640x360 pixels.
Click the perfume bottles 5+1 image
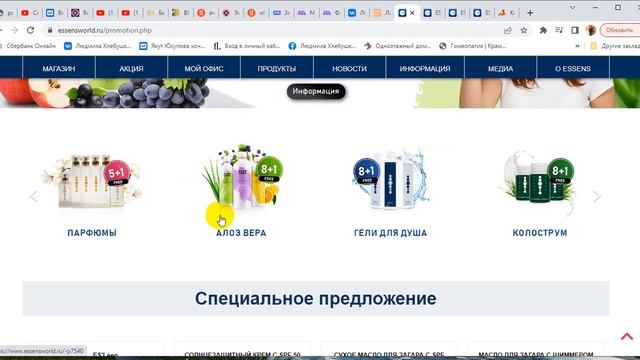click(92, 181)
